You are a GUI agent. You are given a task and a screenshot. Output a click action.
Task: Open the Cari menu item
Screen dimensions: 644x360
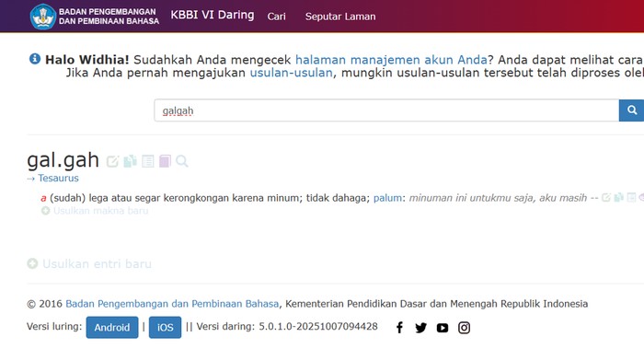[276, 17]
